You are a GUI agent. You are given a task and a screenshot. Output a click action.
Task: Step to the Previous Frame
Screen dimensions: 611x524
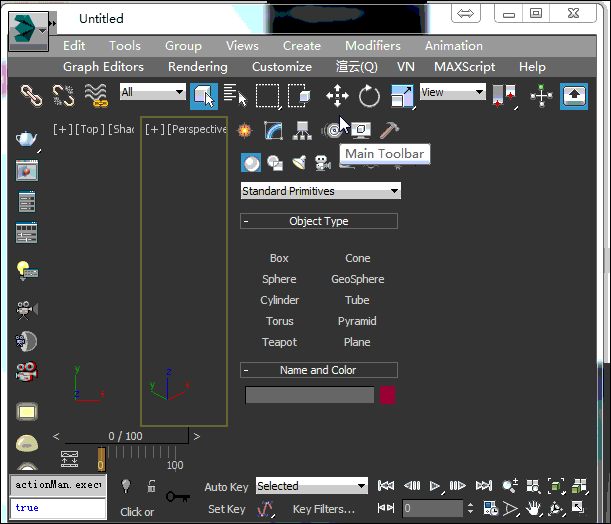[412, 486]
